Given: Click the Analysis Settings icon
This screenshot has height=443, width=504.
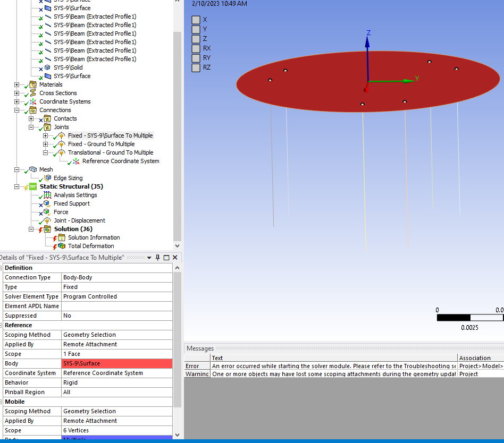Looking at the screenshot, I should (47, 195).
